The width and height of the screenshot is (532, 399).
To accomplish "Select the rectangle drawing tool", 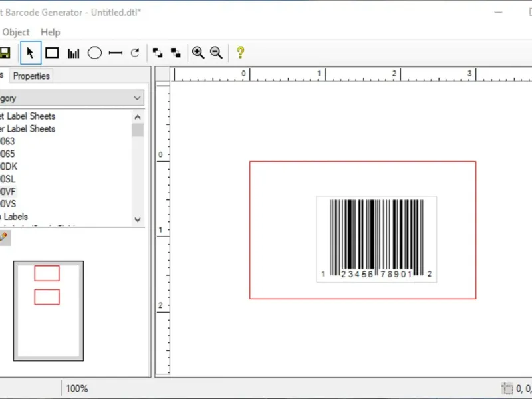I will coord(52,53).
